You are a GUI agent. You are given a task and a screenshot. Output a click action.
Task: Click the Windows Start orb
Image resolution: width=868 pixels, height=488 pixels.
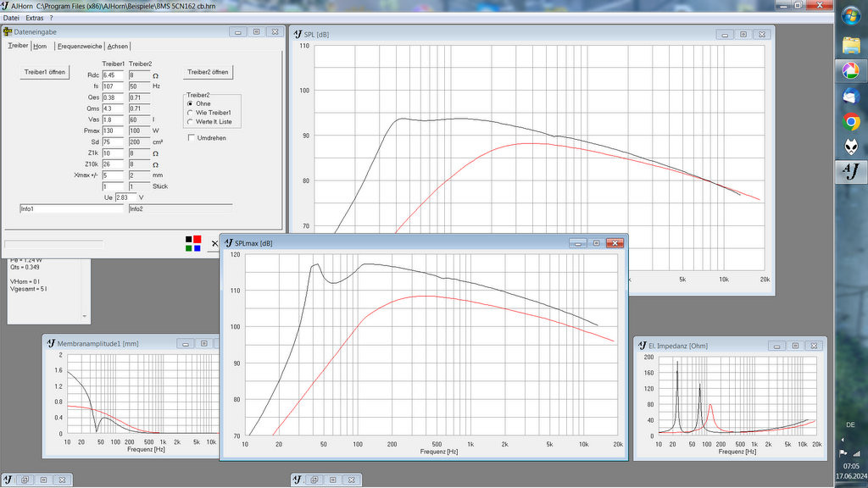(850, 15)
